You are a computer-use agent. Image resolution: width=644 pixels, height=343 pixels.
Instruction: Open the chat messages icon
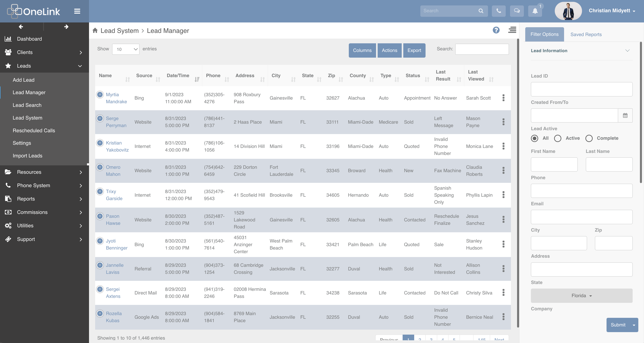tap(517, 11)
